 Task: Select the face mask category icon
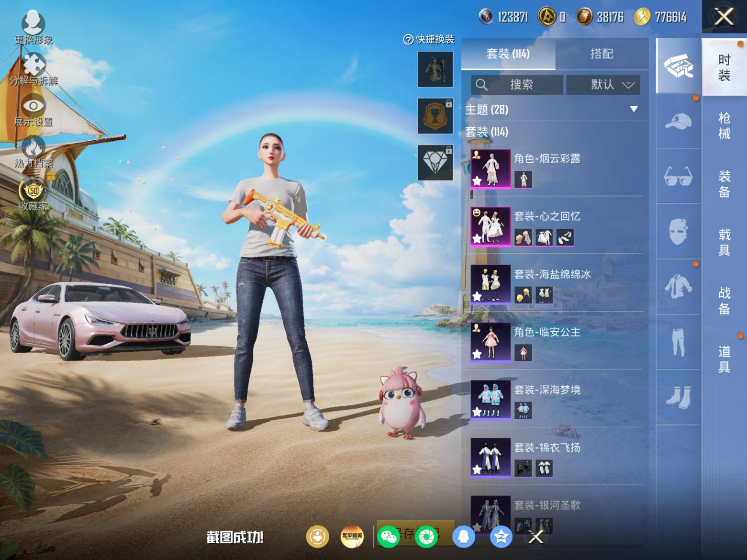[678, 232]
